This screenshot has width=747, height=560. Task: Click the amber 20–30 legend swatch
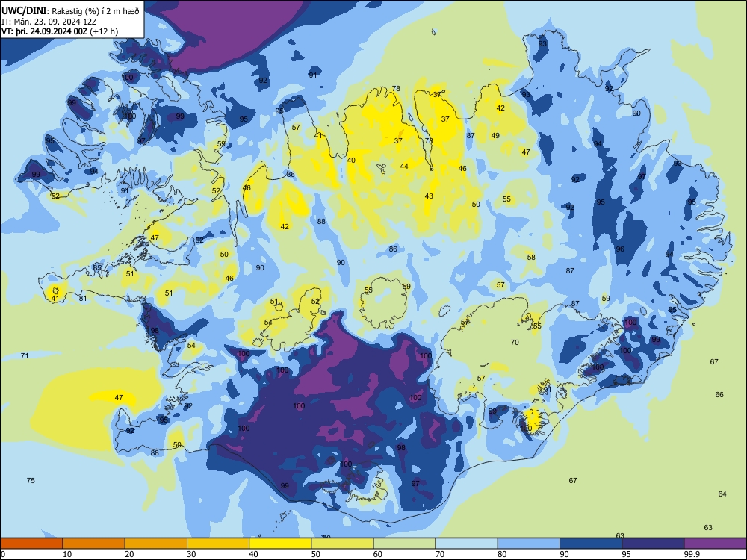click(x=156, y=544)
